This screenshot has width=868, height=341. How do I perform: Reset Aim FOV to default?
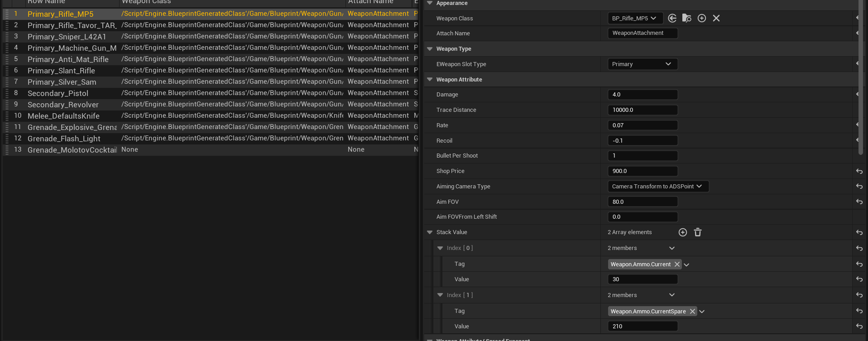[x=859, y=202]
